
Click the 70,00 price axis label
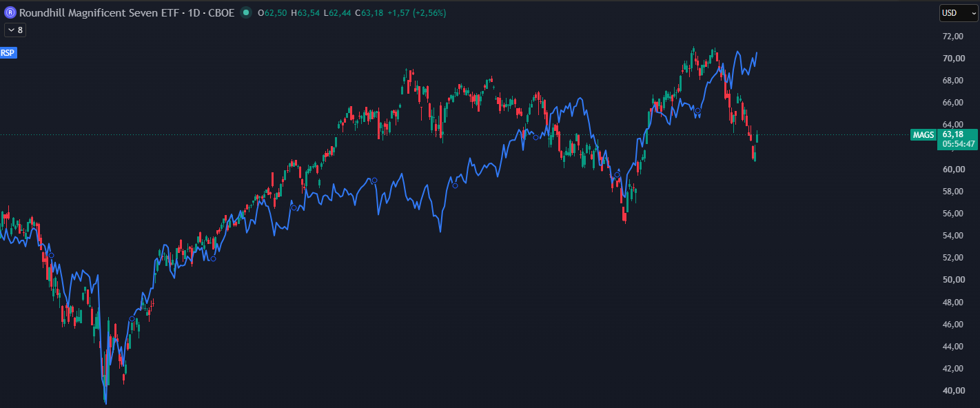coord(953,58)
